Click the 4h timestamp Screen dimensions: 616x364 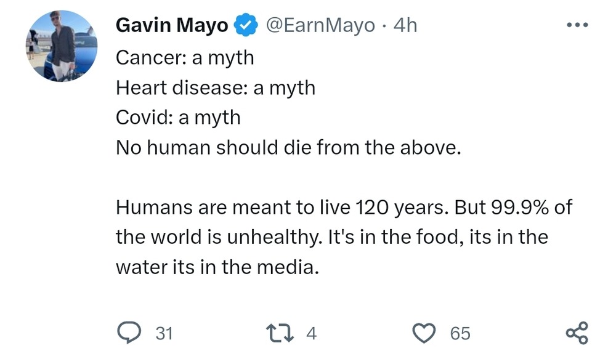point(405,25)
